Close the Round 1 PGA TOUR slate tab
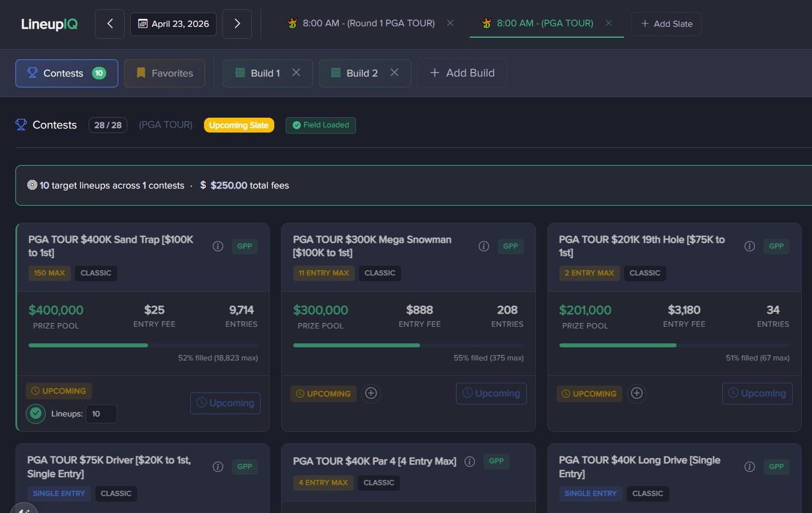 pyautogui.click(x=450, y=23)
